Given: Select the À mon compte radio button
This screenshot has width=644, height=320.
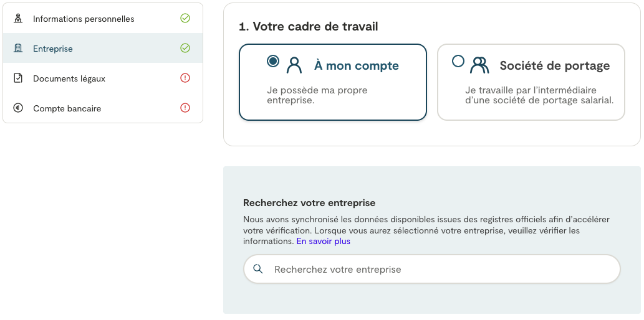Looking at the screenshot, I should coord(273,61).
